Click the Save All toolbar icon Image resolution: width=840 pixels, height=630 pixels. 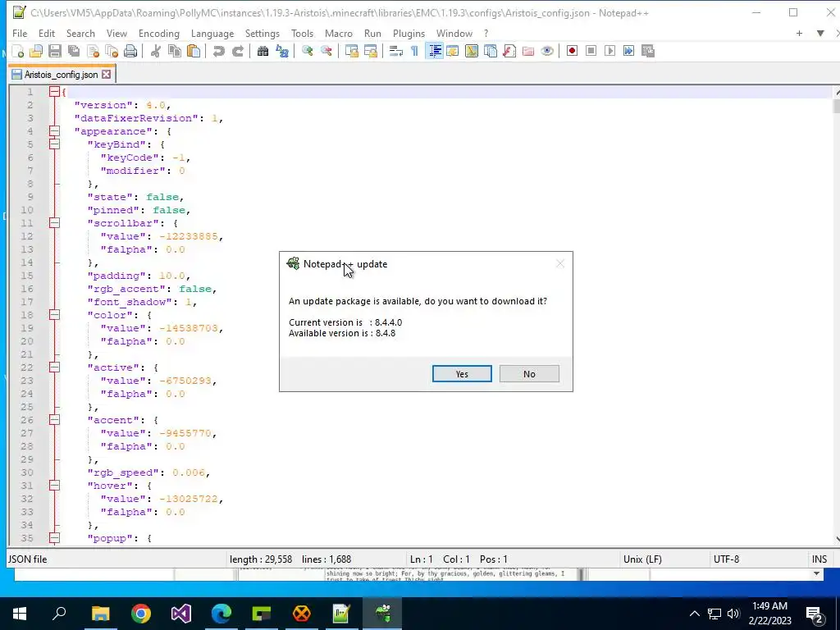(73, 52)
